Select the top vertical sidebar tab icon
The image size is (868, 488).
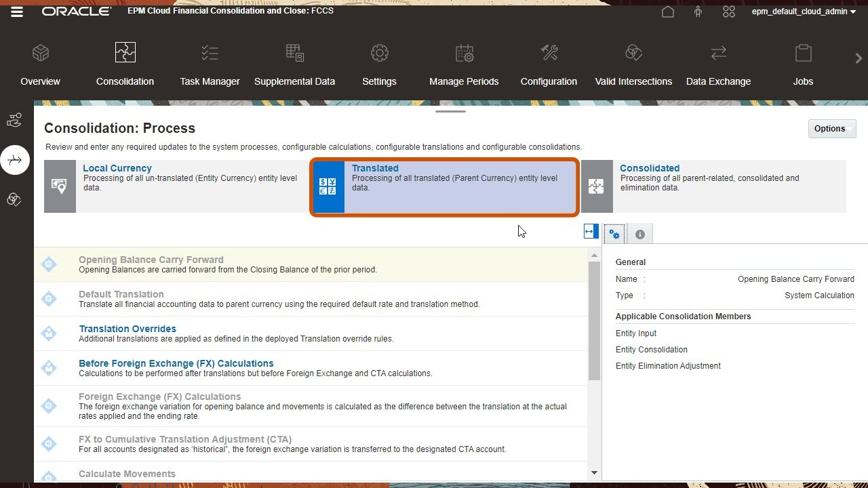tap(14, 121)
